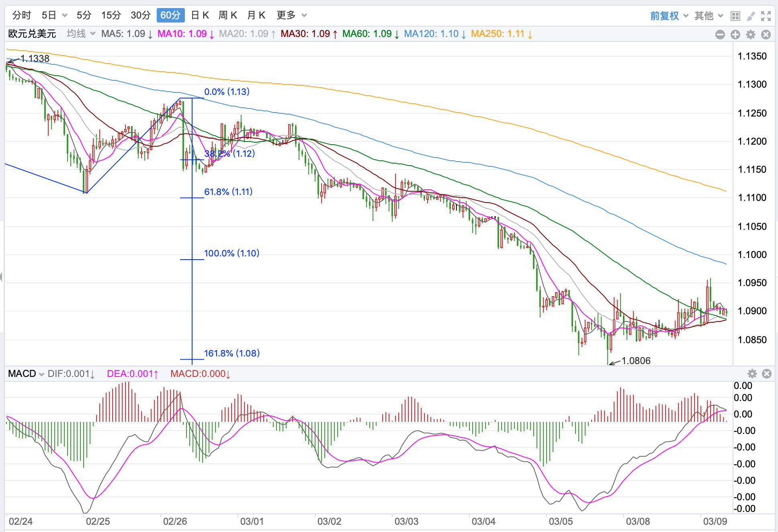Click the 03/05 date axis label
778x532 pixels.
(561, 522)
